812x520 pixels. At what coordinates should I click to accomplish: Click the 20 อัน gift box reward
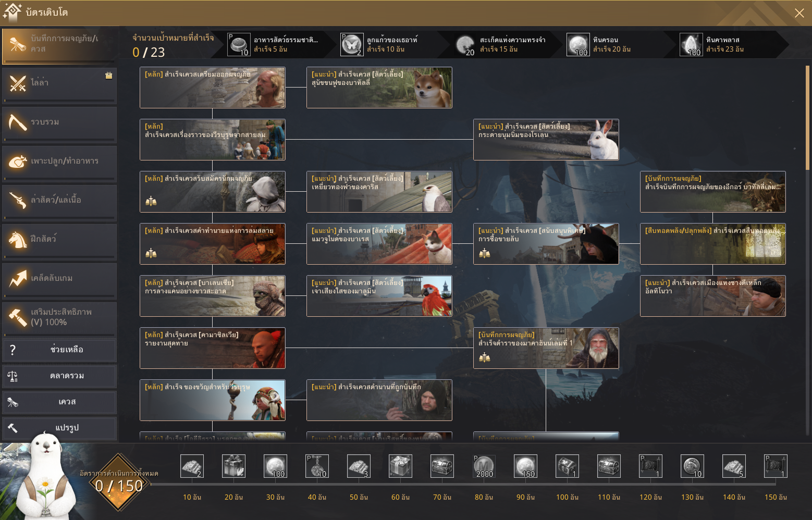(x=233, y=466)
